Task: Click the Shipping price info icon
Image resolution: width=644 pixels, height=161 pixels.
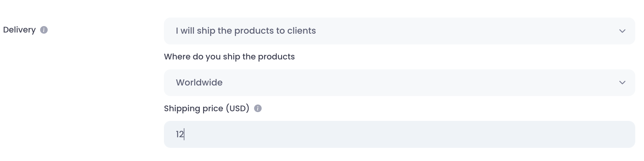Action: click(258, 108)
